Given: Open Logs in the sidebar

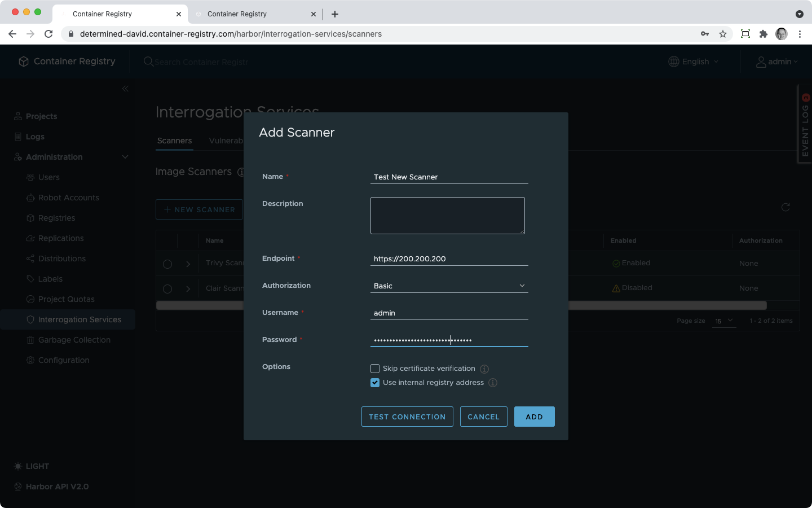Looking at the screenshot, I should (35, 137).
